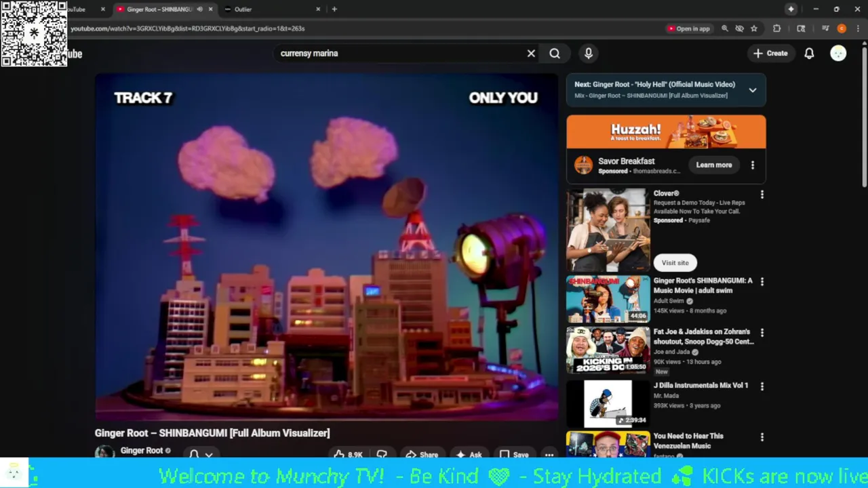The image size is (868, 488).
Task: Open options for Fat Joe & Jadakiss video
Action: 762,333
